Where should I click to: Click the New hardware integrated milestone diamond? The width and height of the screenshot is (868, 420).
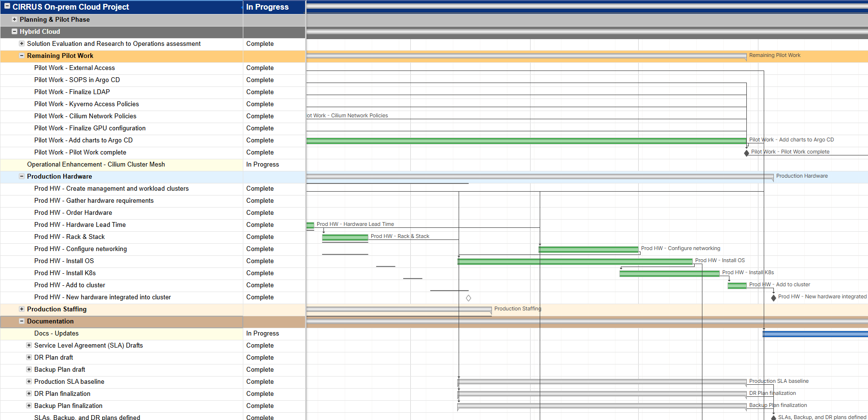(774, 298)
